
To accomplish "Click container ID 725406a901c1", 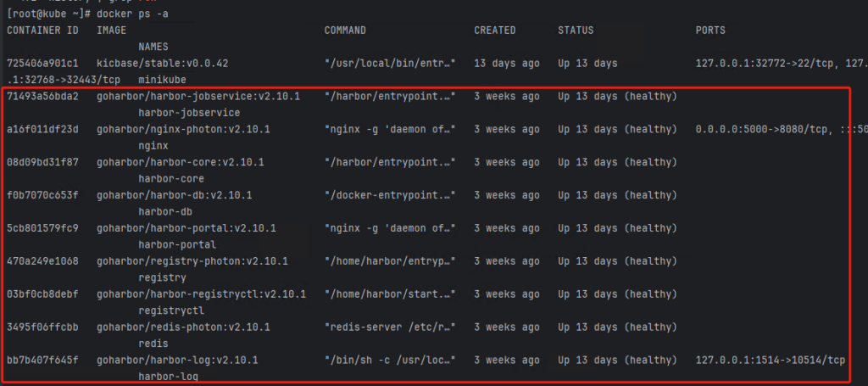I will (x=42, y=64).
